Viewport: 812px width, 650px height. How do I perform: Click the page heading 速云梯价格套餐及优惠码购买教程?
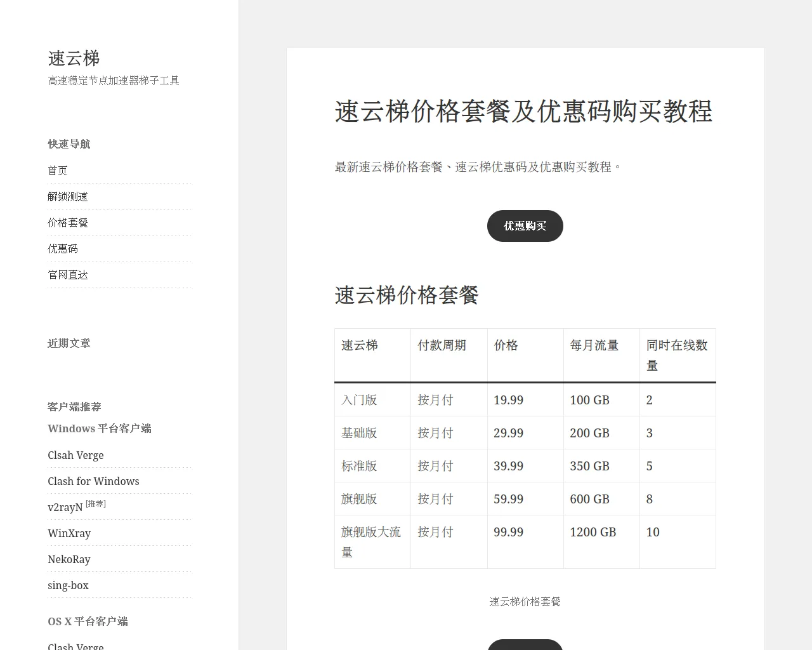[523, 112]
